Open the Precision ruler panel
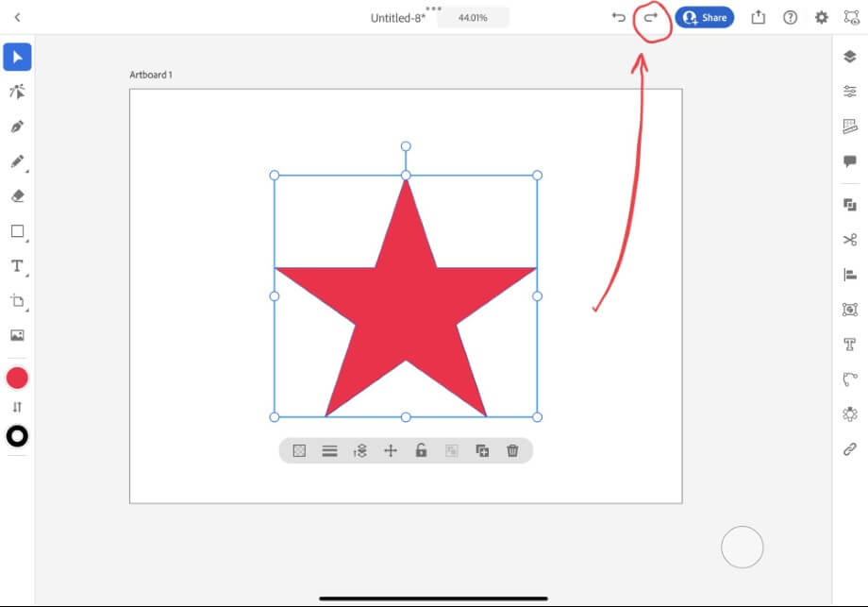 click(850, 126)
